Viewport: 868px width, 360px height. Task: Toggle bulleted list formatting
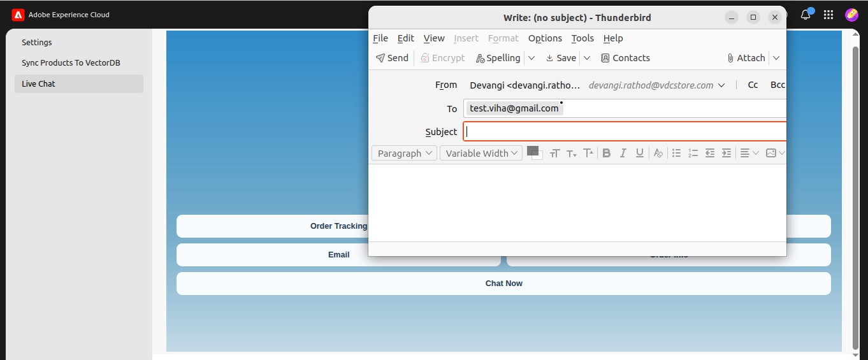pos(677,153)
